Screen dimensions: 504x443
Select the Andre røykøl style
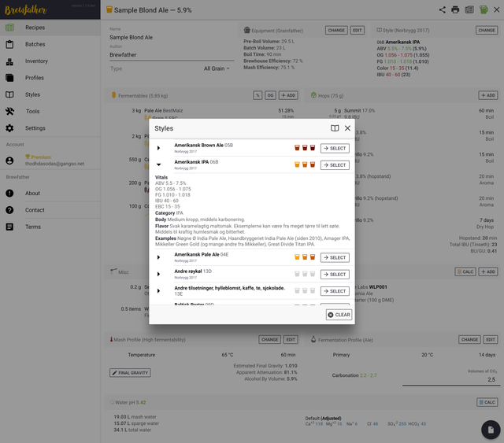(x=335, y=275)
